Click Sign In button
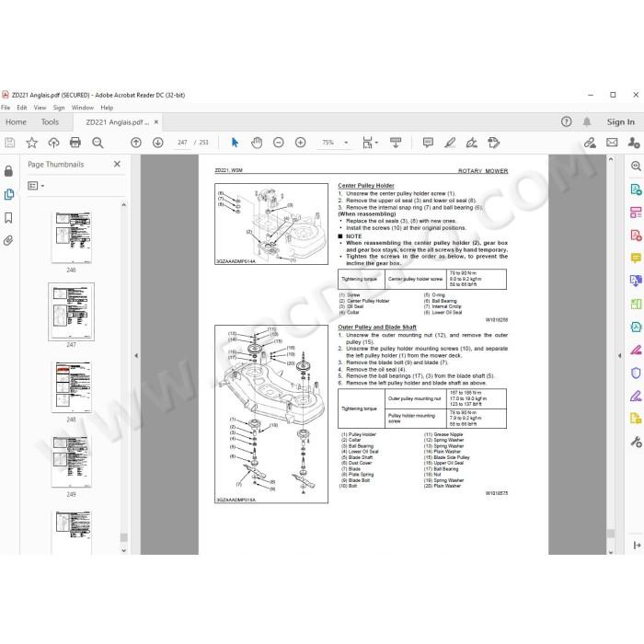Viewport: 644px width, 644px height. 621,122
